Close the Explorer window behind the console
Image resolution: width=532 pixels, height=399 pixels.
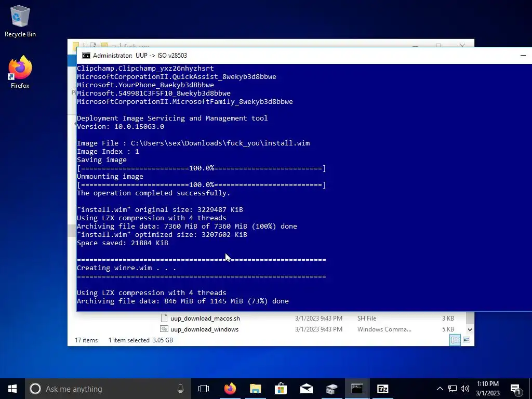coord(462,45)
